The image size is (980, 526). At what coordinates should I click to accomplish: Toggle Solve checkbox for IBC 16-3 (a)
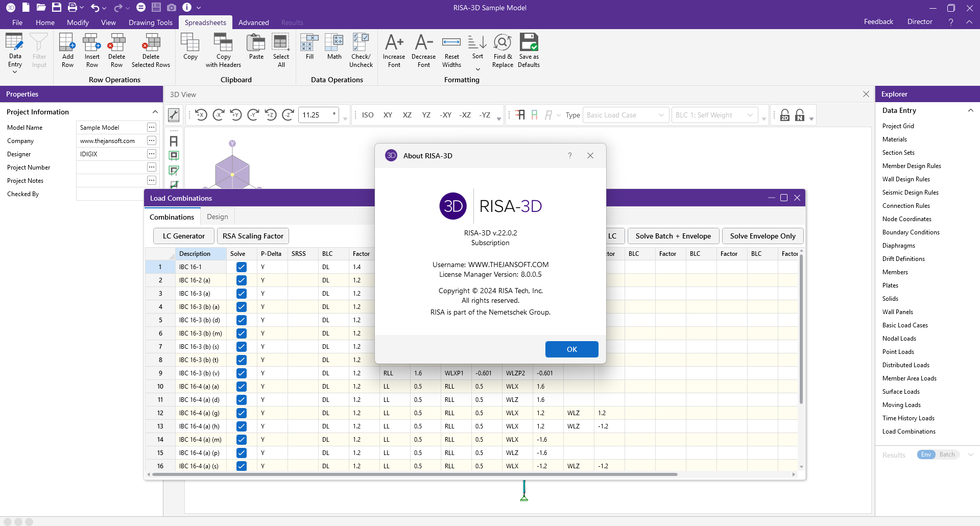[x=242, y=294]
